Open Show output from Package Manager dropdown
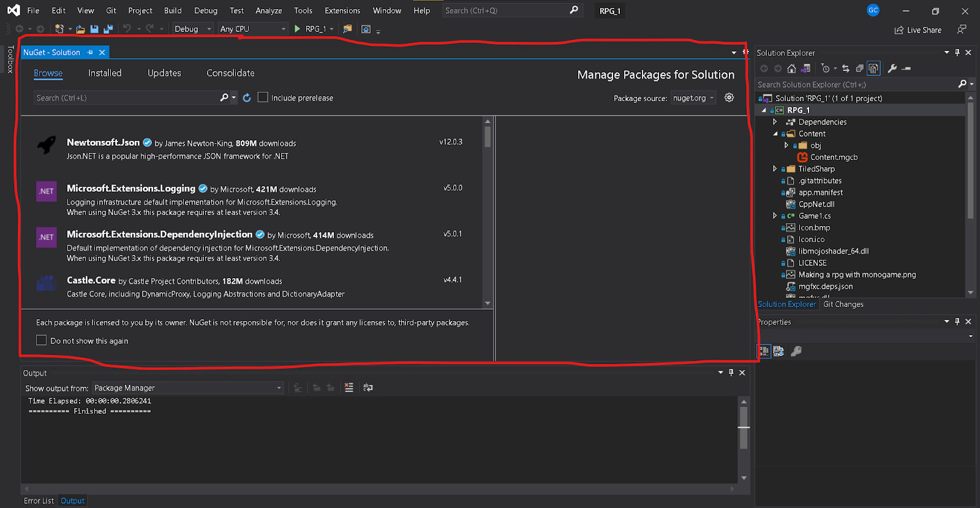The width and height of the screenshot is (980, 508). point(187,388)
